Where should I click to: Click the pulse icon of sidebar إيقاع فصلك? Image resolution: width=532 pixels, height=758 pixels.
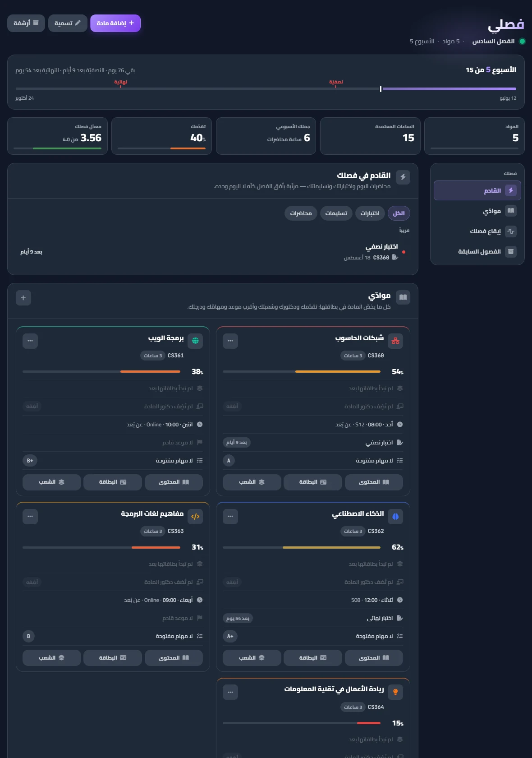point(511,231)
